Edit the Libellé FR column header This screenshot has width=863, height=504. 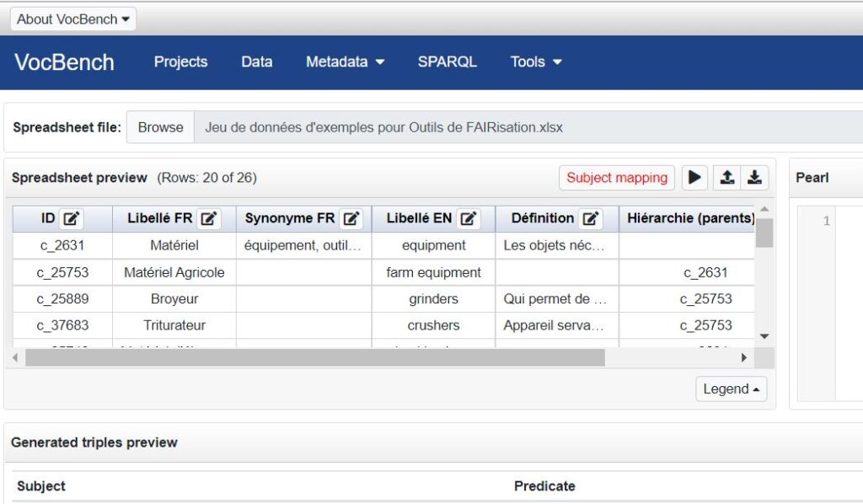click(208, 219)
